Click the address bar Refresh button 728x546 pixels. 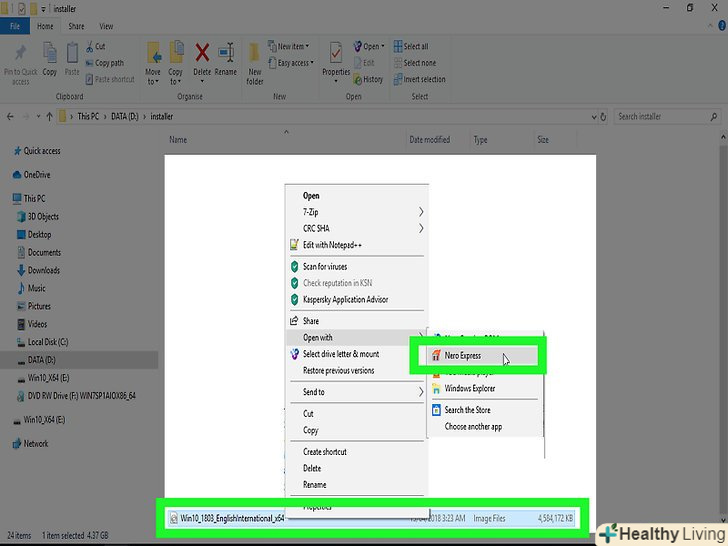[x=604, y=117]
